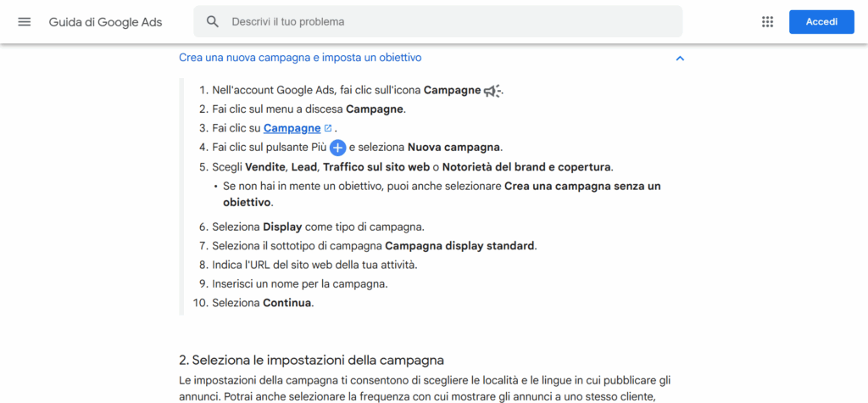
Task: Click the search magnifier icon
Action: point(213,21)
